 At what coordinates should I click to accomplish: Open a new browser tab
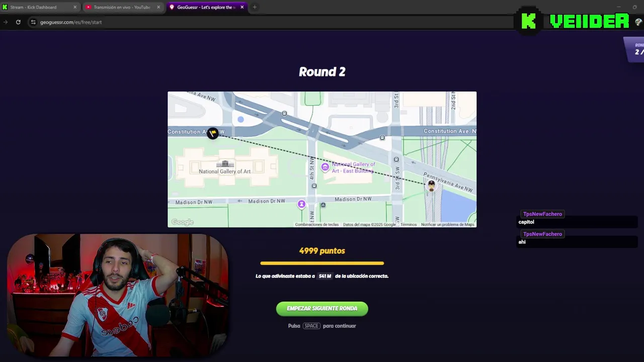tap(255, 7)
